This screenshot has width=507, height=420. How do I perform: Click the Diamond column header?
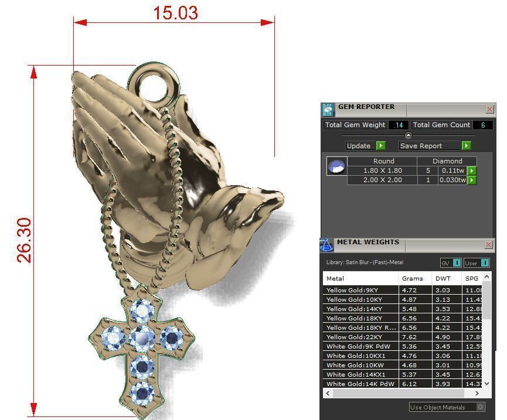pyautogui.click(x=447, y=161)
